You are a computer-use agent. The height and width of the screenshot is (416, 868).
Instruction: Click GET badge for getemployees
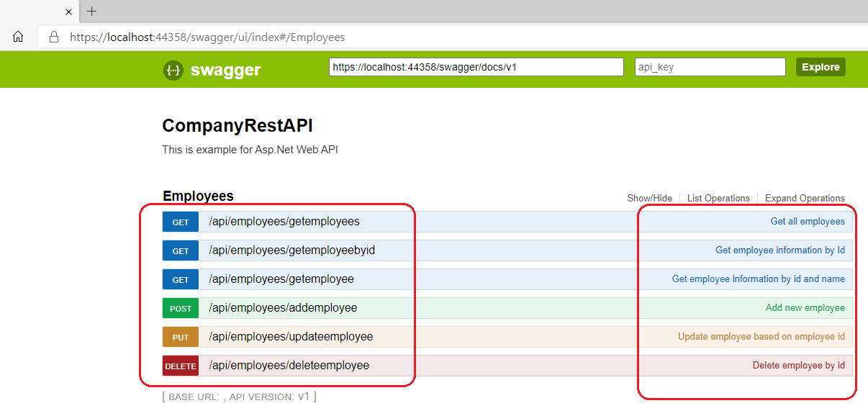coord(181,222)
